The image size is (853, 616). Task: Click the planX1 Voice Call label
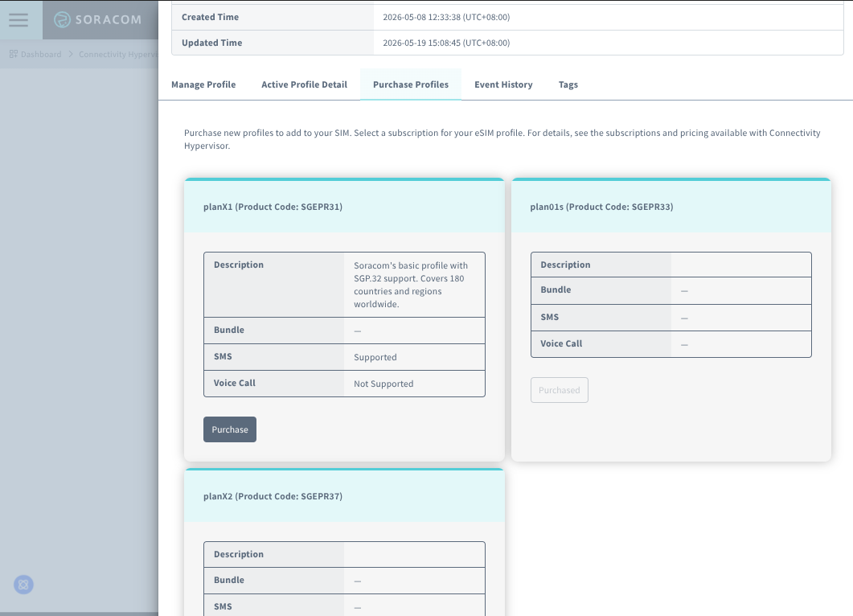(x=234, y=383)
